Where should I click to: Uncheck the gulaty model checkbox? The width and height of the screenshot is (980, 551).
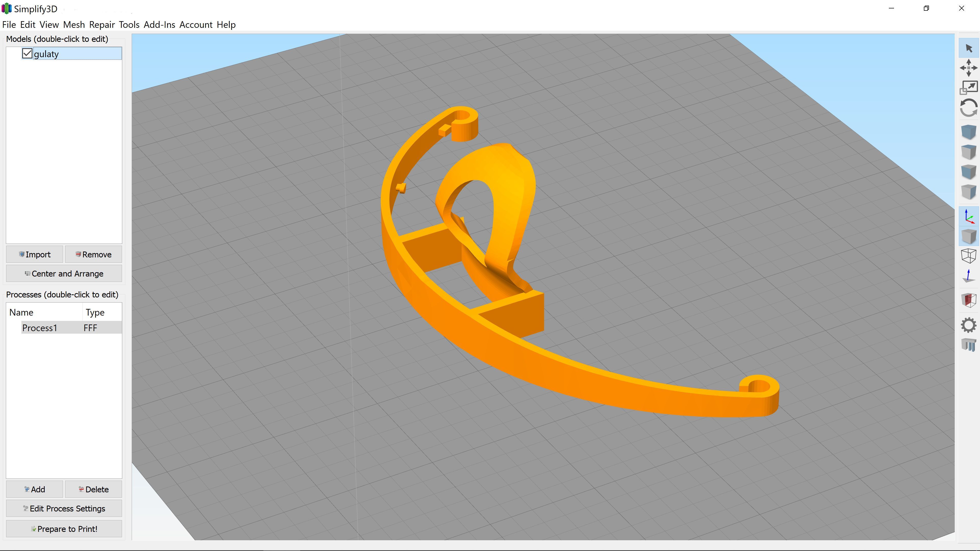pos(27,54)
